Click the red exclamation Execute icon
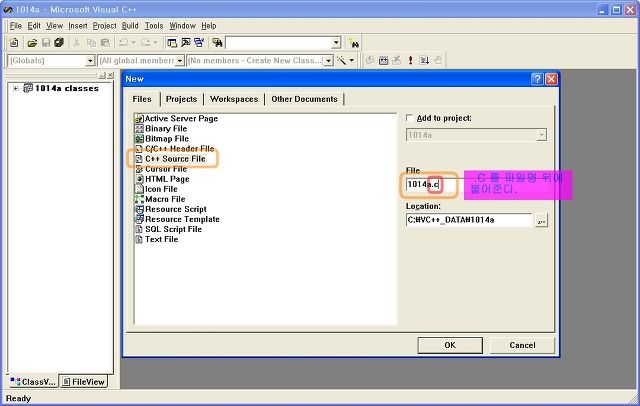The image size is (640, 406). click(410, 61)
